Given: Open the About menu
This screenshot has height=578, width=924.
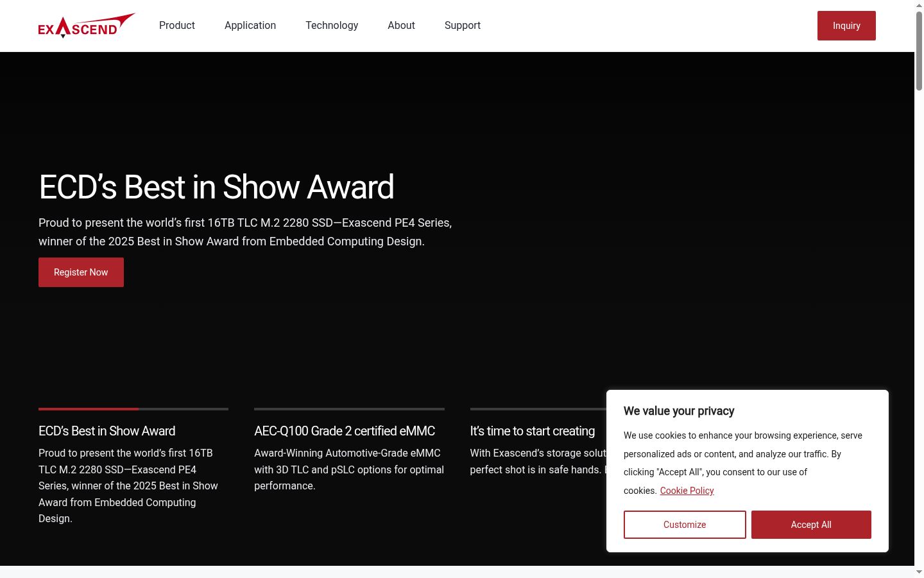Looking at the screenshot, I should click(x=401, y=26).
